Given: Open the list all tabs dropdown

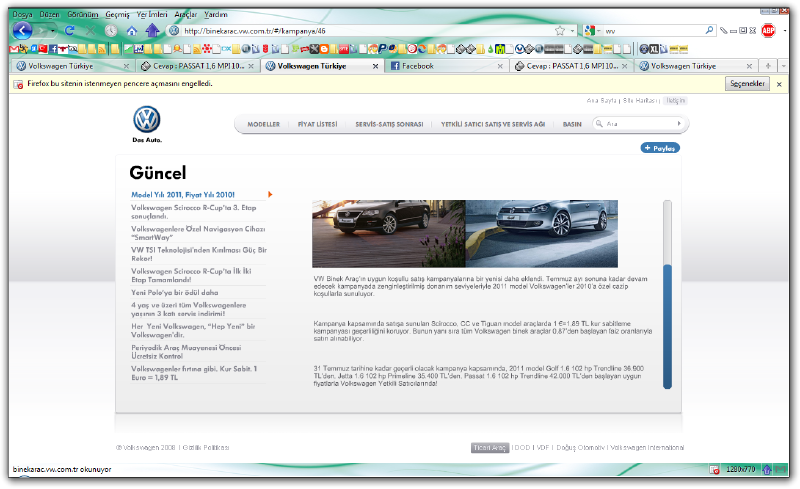Looking at the screenshot, I should click(x=783, y=66).
